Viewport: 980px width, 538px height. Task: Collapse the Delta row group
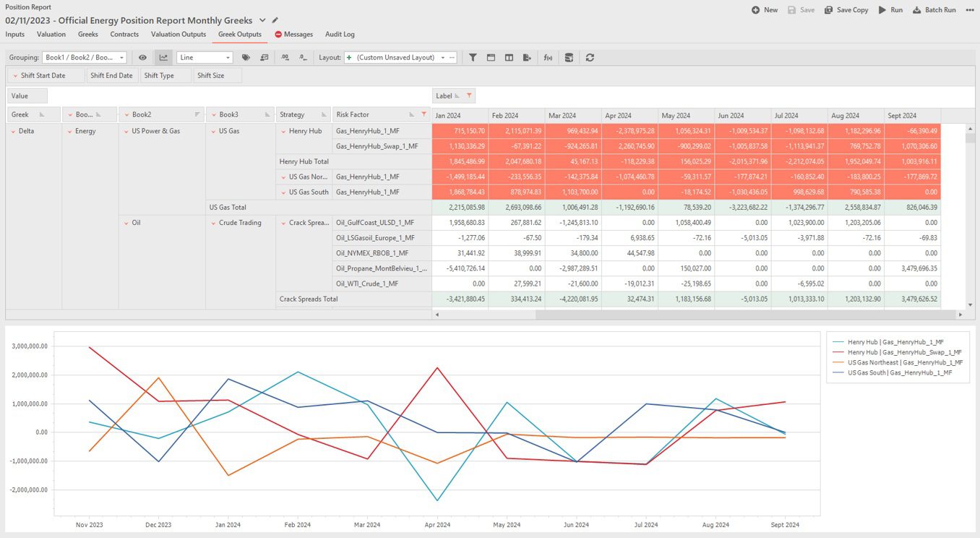(x=13, y=132)
